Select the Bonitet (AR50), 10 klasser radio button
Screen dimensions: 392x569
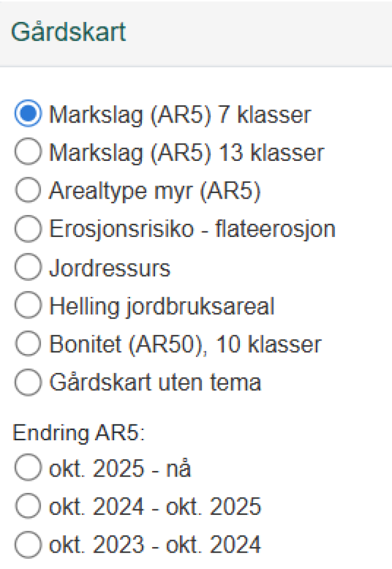(28, 344)
